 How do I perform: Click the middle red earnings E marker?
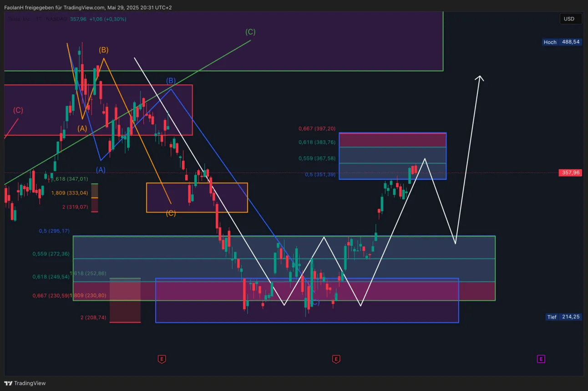(336, 359)
